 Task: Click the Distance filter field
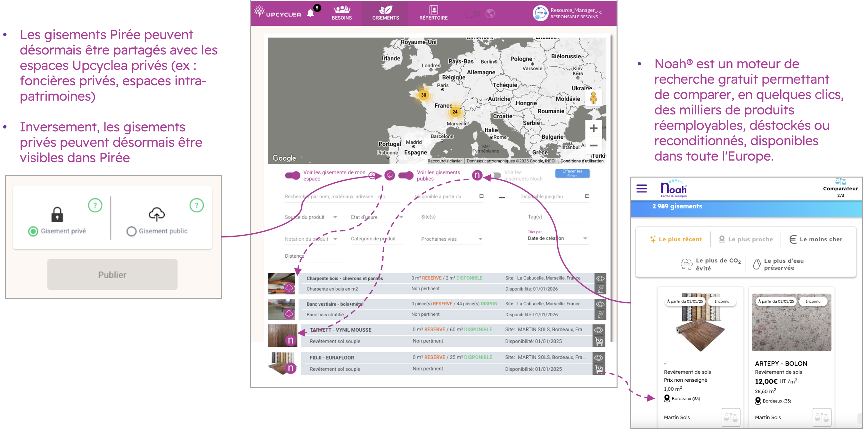pos(316,256)
